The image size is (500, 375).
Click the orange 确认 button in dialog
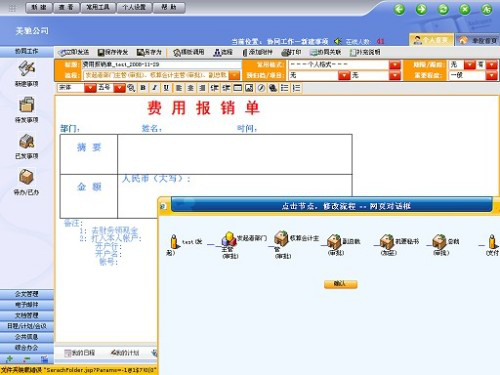340,284
